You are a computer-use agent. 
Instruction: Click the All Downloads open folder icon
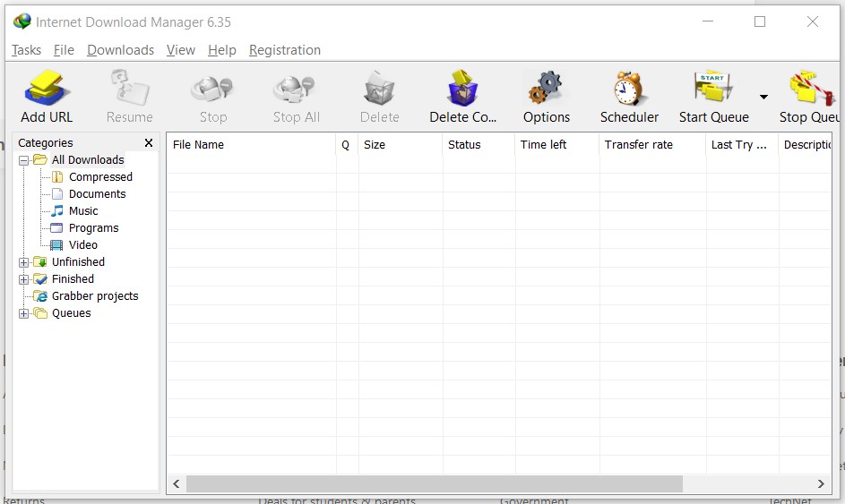[x=40, y=160]
